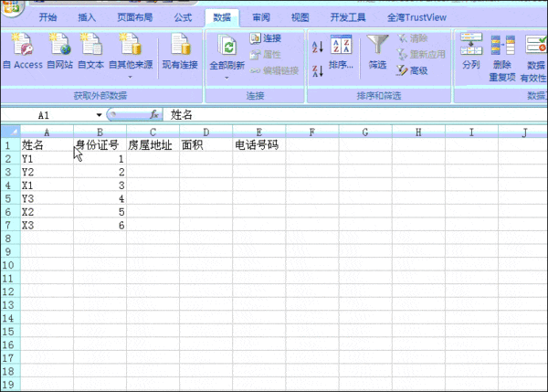Select column C header
Screen dimensions: 548x392
153,132
